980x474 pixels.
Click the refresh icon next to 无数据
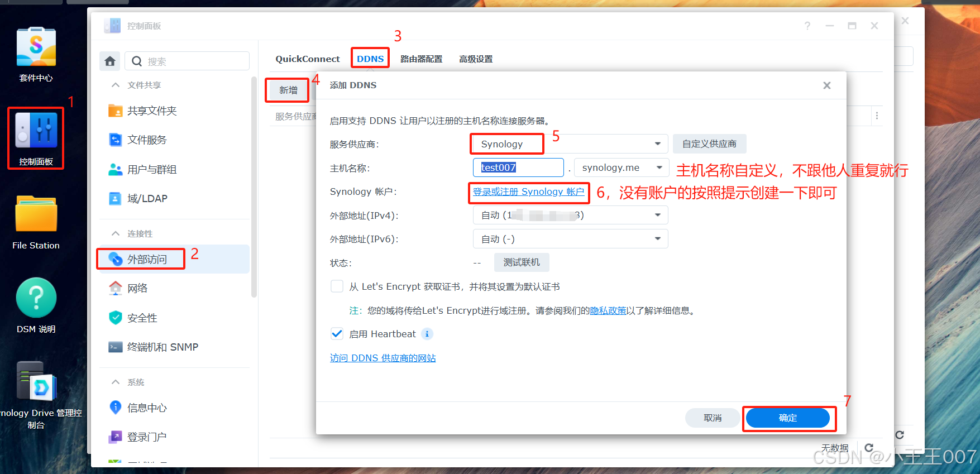pos(869,448)
